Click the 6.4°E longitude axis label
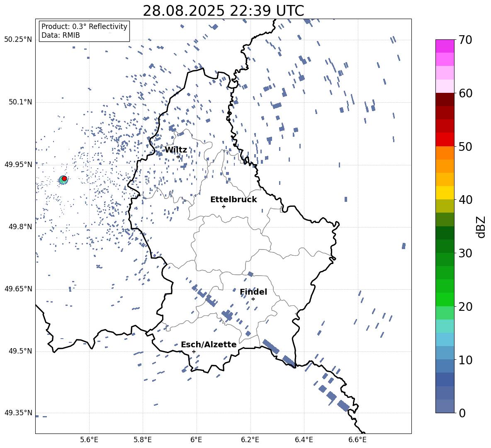Screen dimensions: 491x448 [x=304, y=440]
